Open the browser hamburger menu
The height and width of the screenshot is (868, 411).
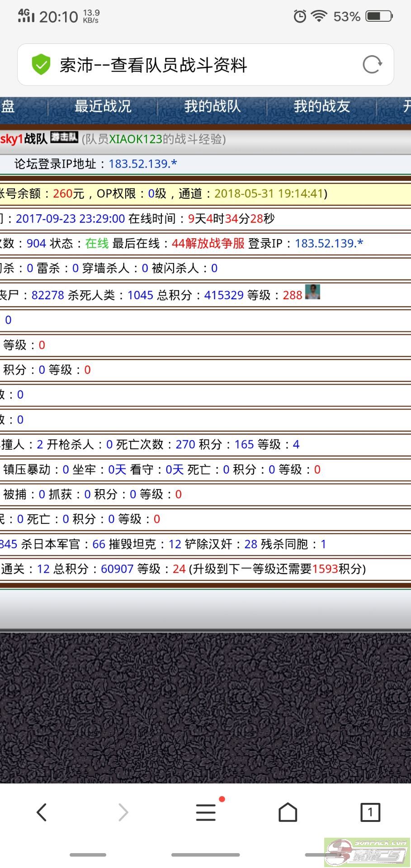pos(206,812)
